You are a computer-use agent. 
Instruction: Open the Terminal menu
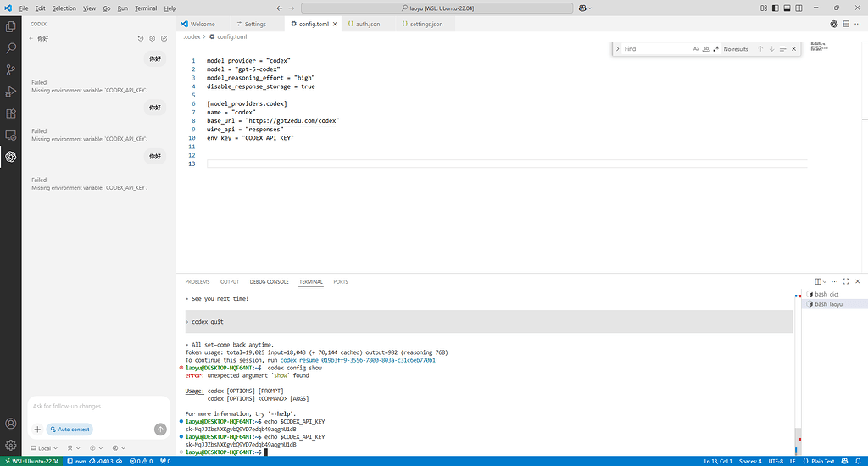146,8
